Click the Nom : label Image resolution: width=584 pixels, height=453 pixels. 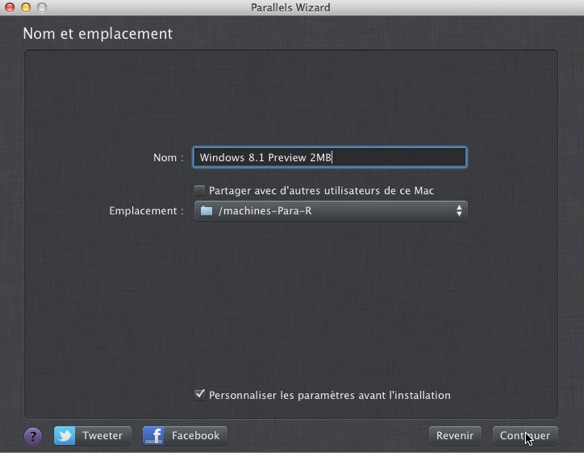(x=168, y=158)
